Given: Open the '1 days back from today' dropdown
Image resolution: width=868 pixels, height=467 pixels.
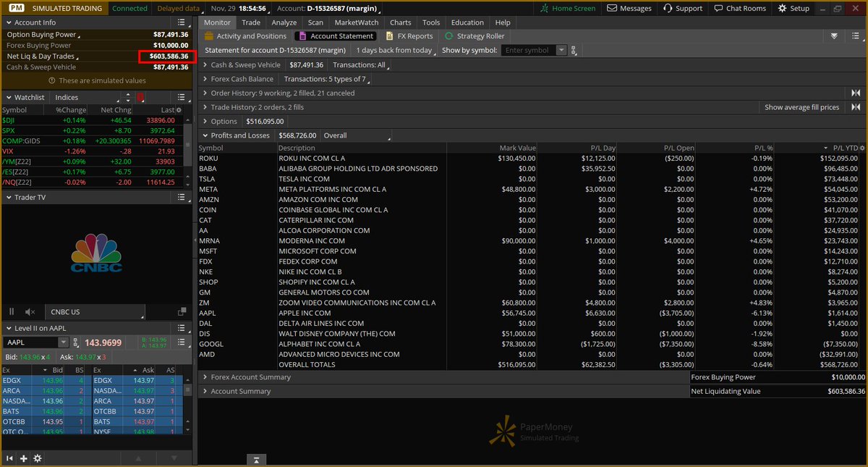Looking at the screenshot, I should (396, 50).
